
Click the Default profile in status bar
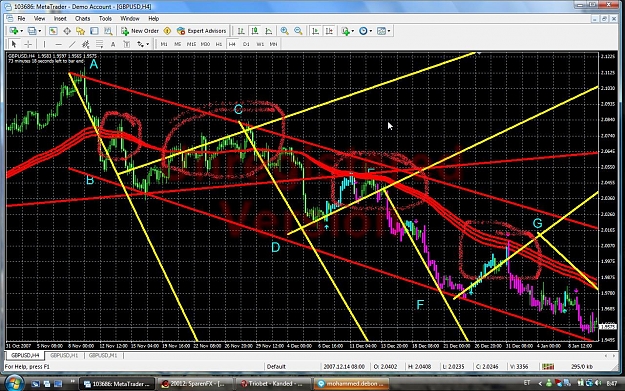click(x=276, y=367)
